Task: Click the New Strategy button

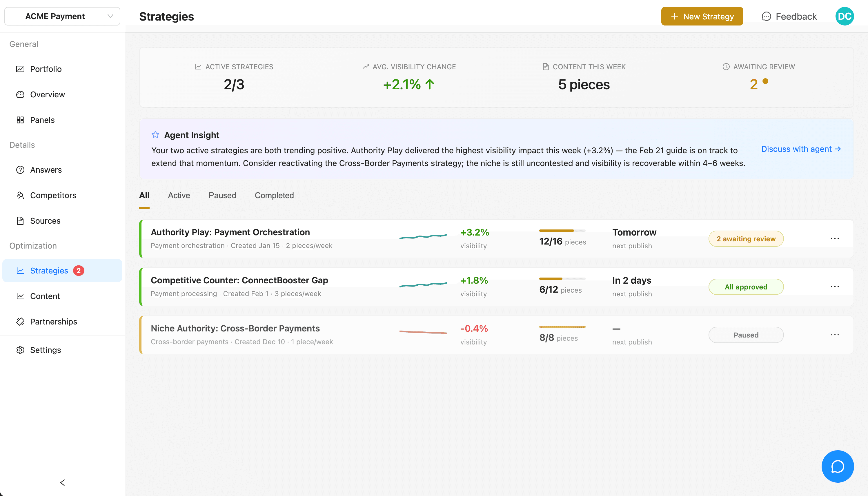Action: [702, 16]
